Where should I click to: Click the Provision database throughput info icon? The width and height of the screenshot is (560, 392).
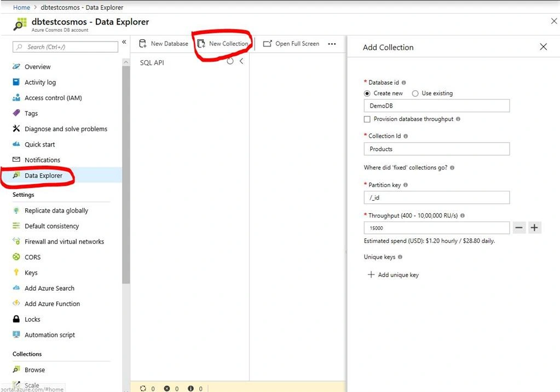[x=458, y=119]
